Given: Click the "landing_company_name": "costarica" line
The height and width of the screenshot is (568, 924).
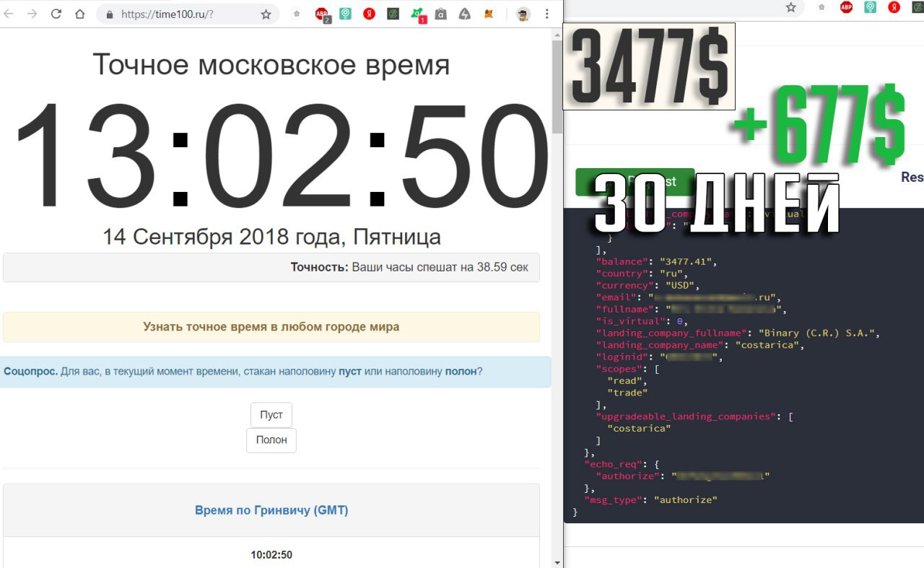Looking at the screenshot, I should 701,345.
